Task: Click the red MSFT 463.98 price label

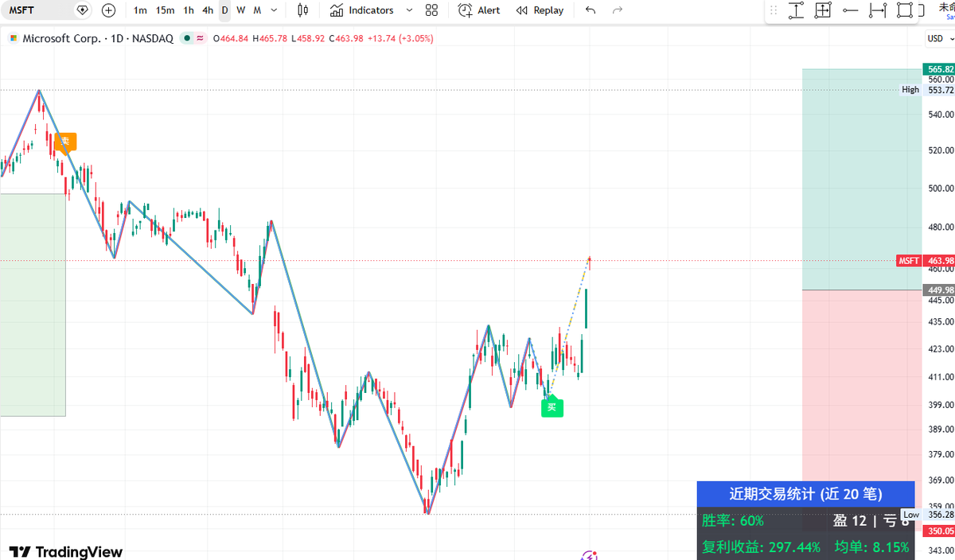Action: 926,260
